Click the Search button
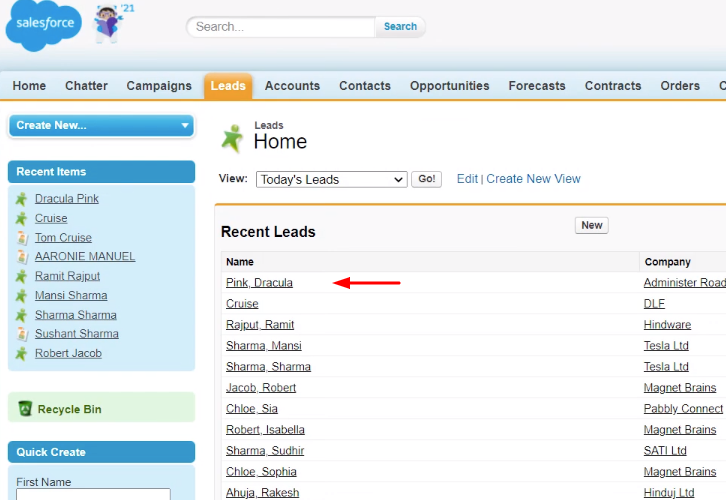Viewport: 726px width, 500px height. tap(400, 26)
